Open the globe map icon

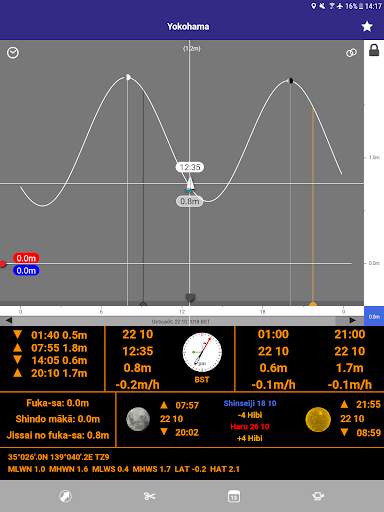(65, 496)
